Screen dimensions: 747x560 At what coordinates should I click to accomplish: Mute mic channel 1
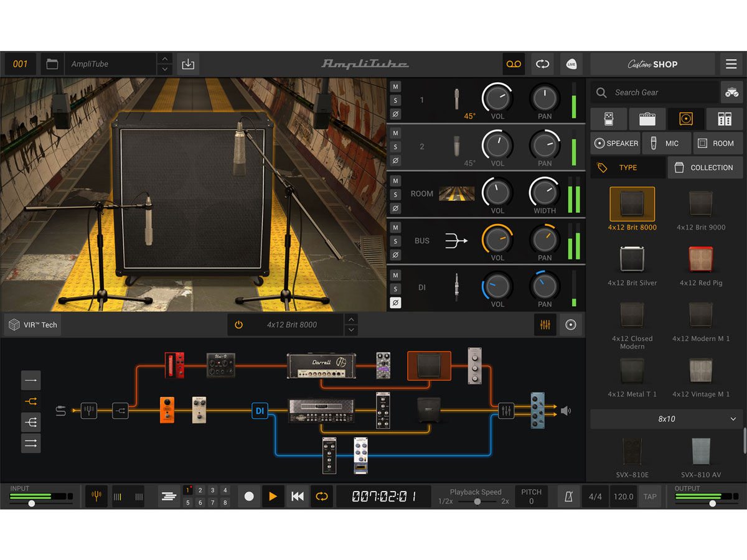pyautogui.click(x=395, y=86)
